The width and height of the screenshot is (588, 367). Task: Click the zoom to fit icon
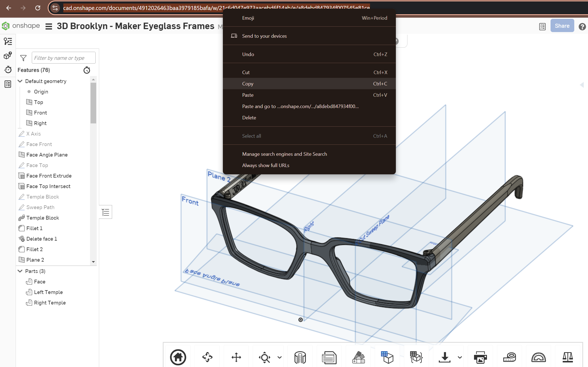click(x=265, y=357)
